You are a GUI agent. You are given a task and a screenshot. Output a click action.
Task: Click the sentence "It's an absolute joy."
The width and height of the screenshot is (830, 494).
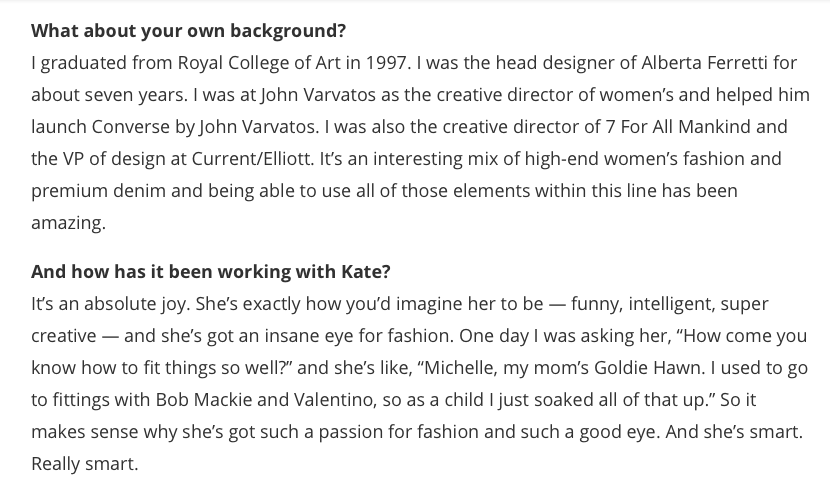(110, 304)
